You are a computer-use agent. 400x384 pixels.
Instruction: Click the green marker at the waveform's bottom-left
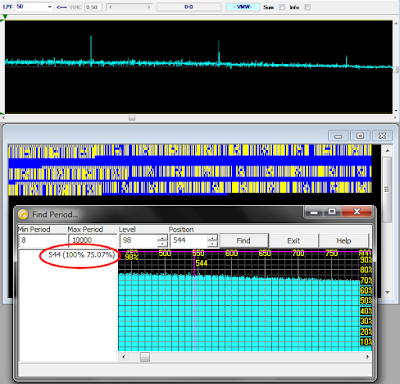click(x=2, y=114)
